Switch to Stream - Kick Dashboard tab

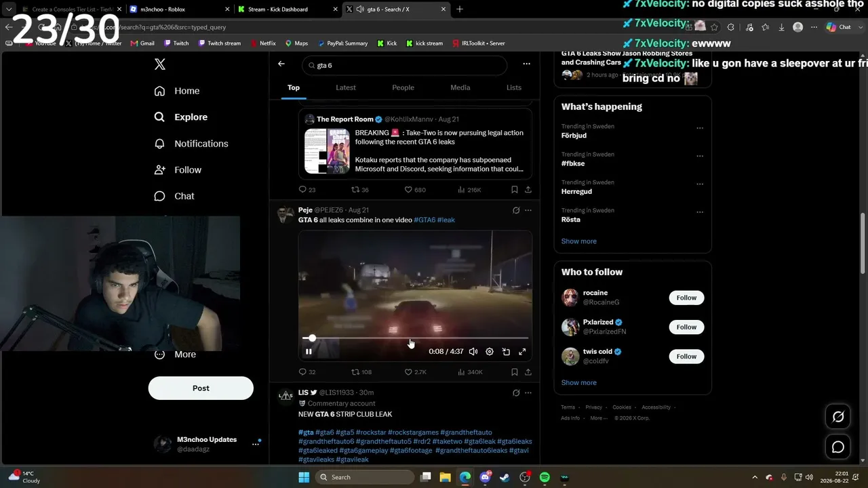click(285, 9)
